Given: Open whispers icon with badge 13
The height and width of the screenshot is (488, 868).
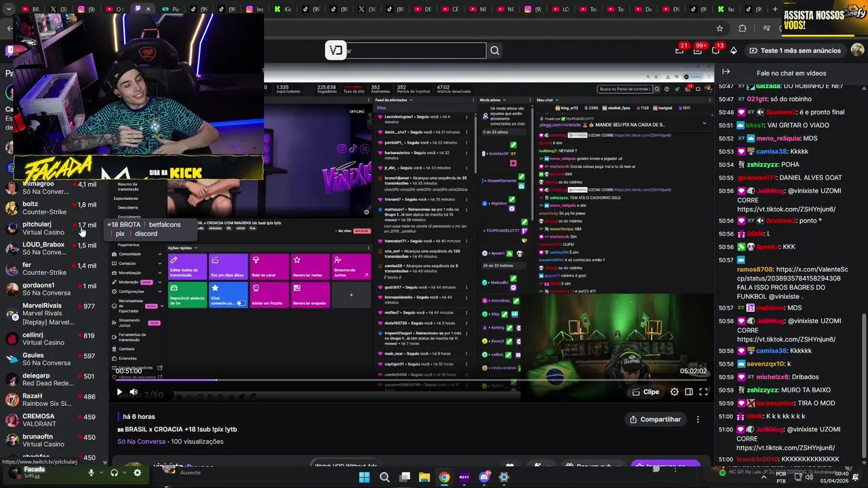Looking at the screenshot, I should click(717, 50).
